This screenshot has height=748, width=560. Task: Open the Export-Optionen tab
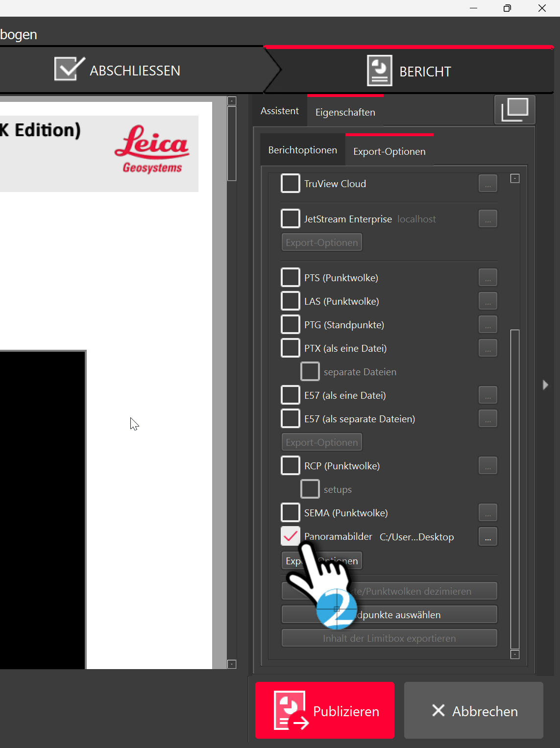[x=390, y=151]
